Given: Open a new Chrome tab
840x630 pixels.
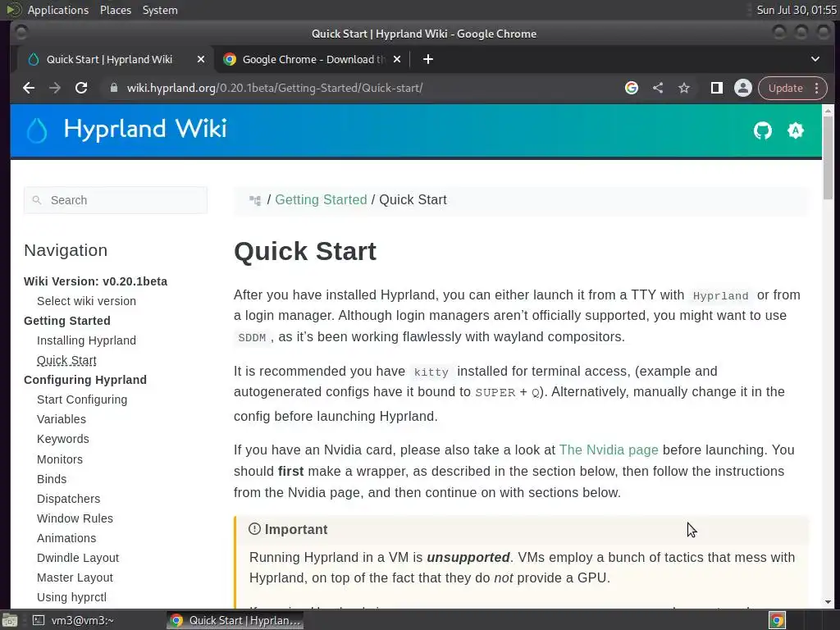Looking at the screenshot, I should click(427, 59).
